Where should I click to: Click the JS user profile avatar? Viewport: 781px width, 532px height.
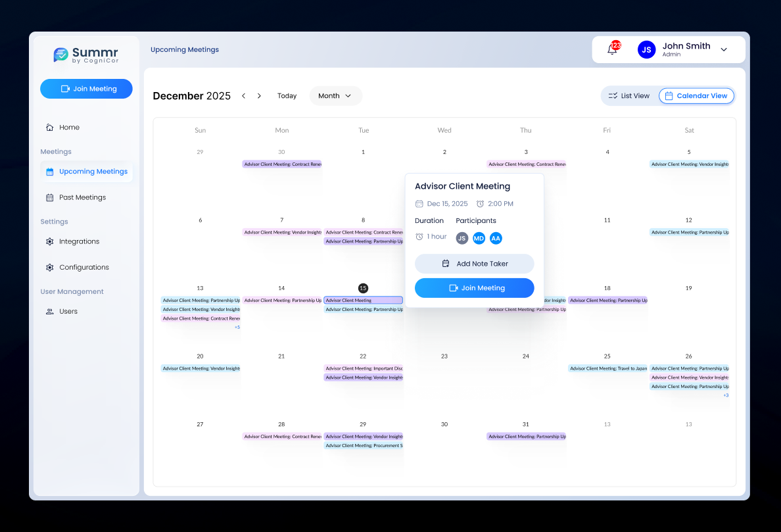646,49
